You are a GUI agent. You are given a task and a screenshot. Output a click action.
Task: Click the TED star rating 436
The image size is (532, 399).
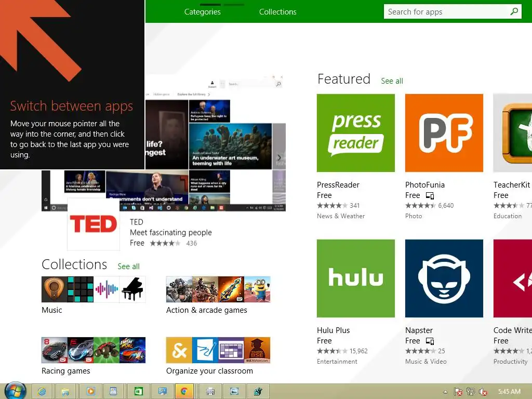pos(174,243)
